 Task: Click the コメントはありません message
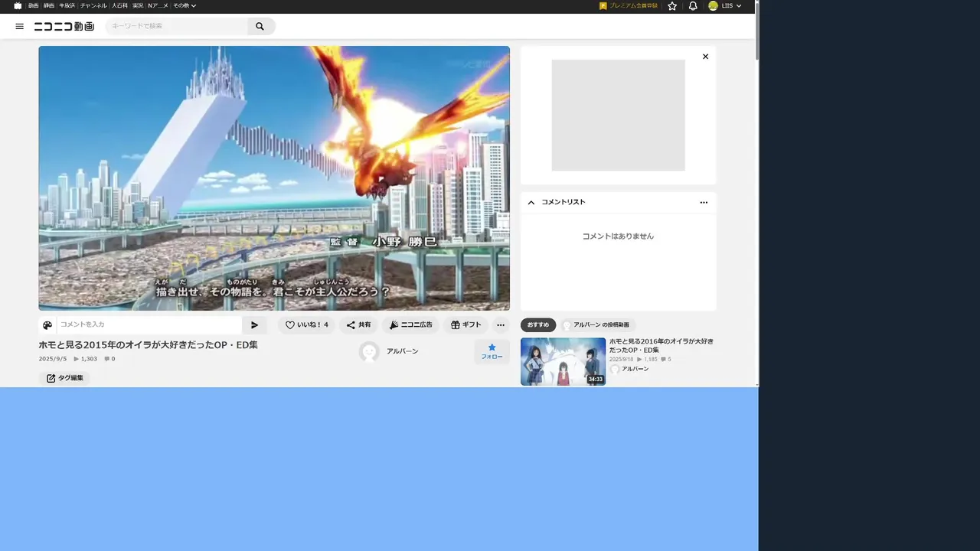618,236
